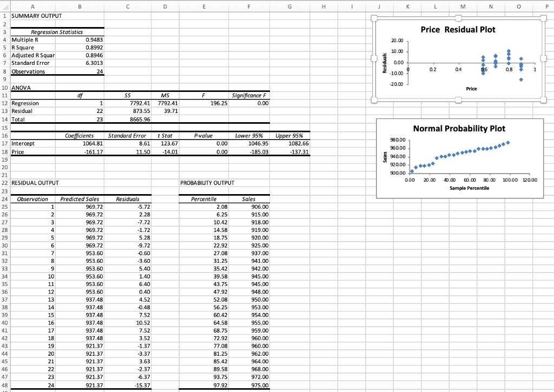Screen dimensions: 554x392
Task: Select sales value 975.00
Action: (249, 386)
